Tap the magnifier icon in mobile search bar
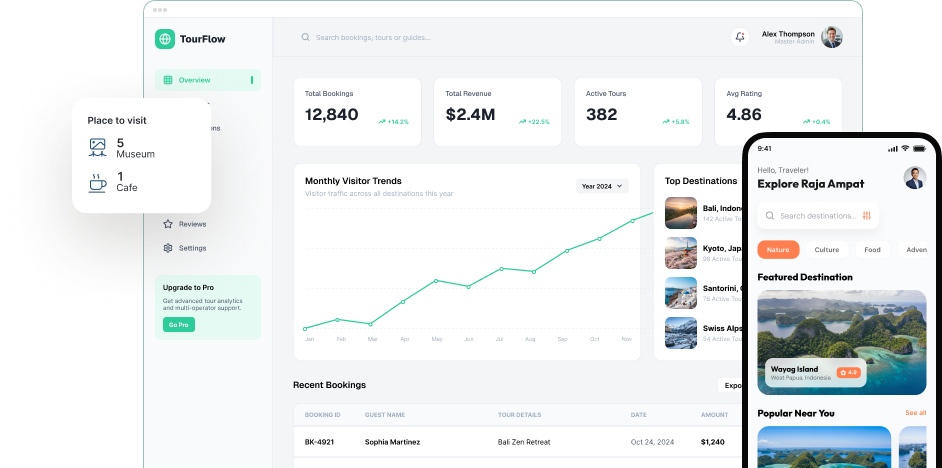942x468 pixels. click(770, 216)
